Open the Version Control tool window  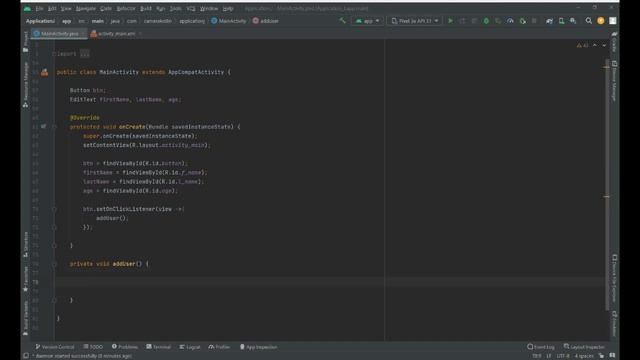click(55, 347)
